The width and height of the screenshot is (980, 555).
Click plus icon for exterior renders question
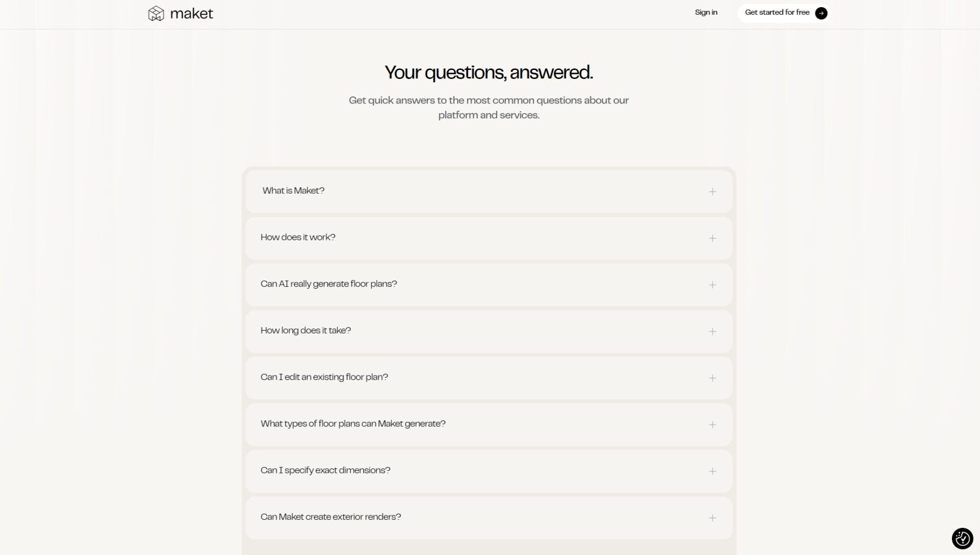713,518
